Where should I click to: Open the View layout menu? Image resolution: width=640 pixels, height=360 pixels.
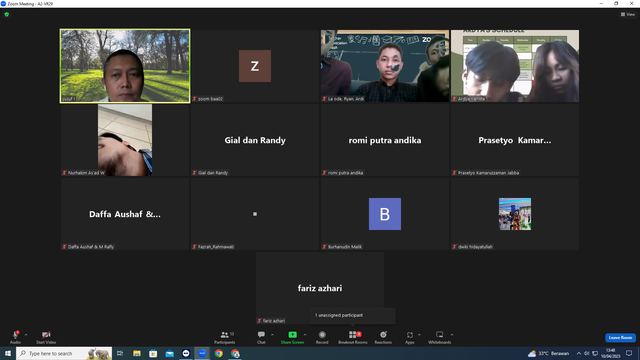pos(628,14)
